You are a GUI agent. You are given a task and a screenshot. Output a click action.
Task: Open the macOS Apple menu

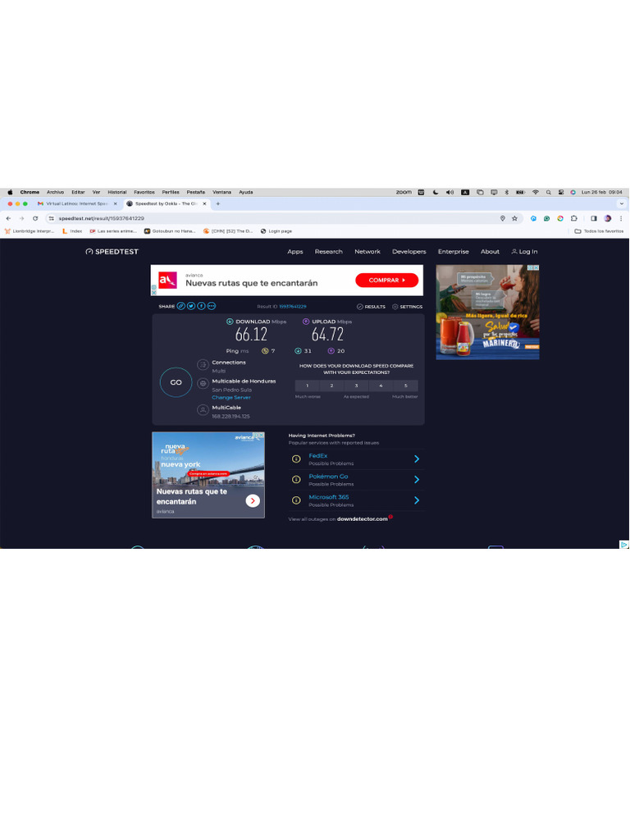(x=10, y=192)
